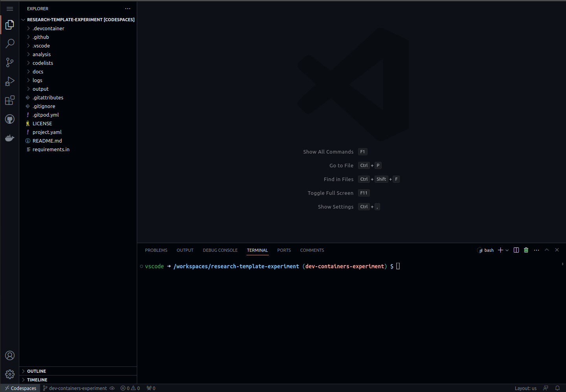Split the terminal

point(516,250)
